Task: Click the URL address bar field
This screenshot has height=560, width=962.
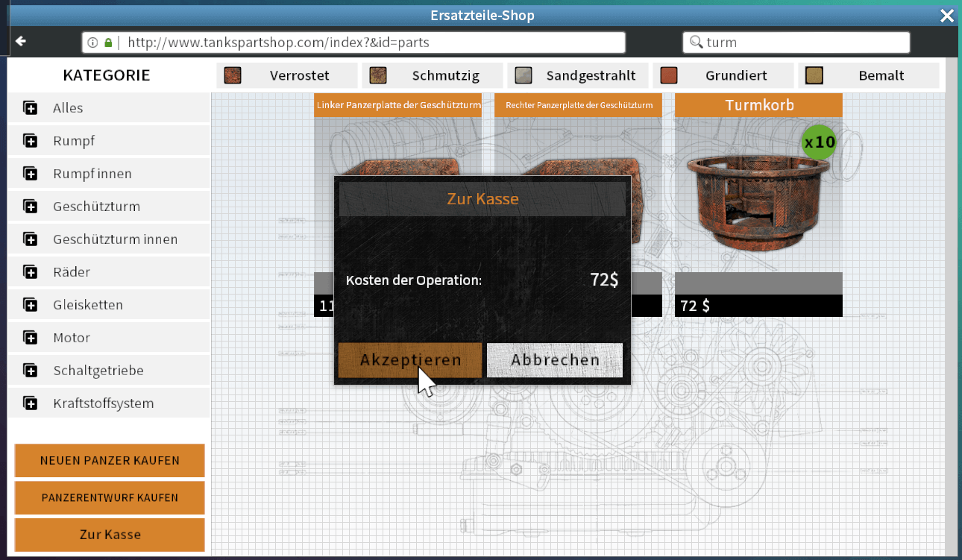Action: tap(373, 43)
